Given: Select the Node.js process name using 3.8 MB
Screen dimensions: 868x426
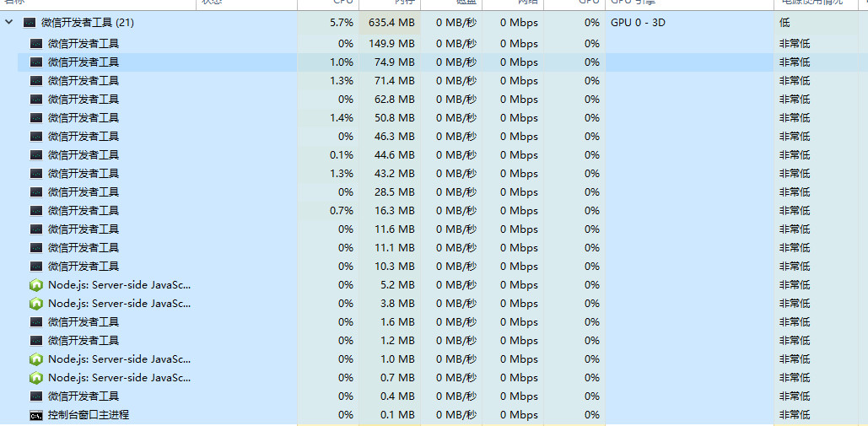Looking at the screenshot, I should (119, 303).
